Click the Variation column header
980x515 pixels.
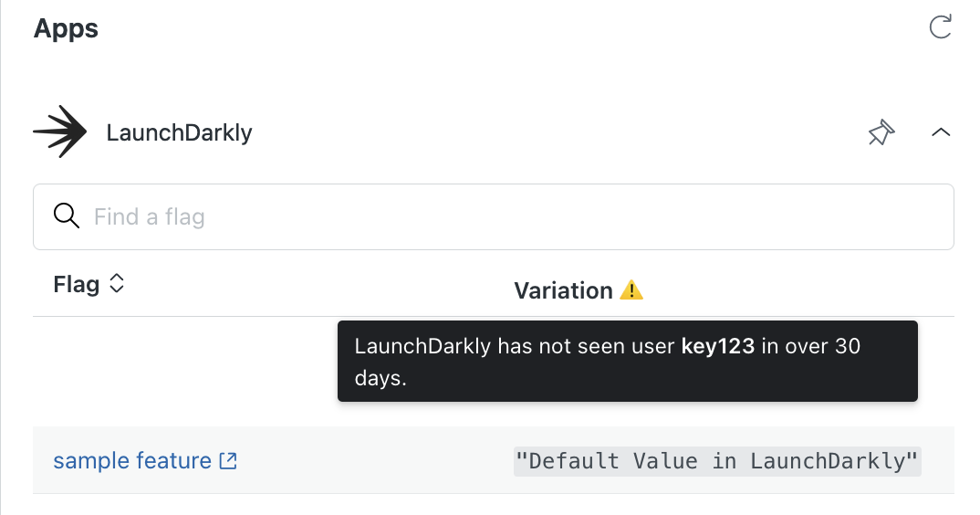tap(563, 291)
